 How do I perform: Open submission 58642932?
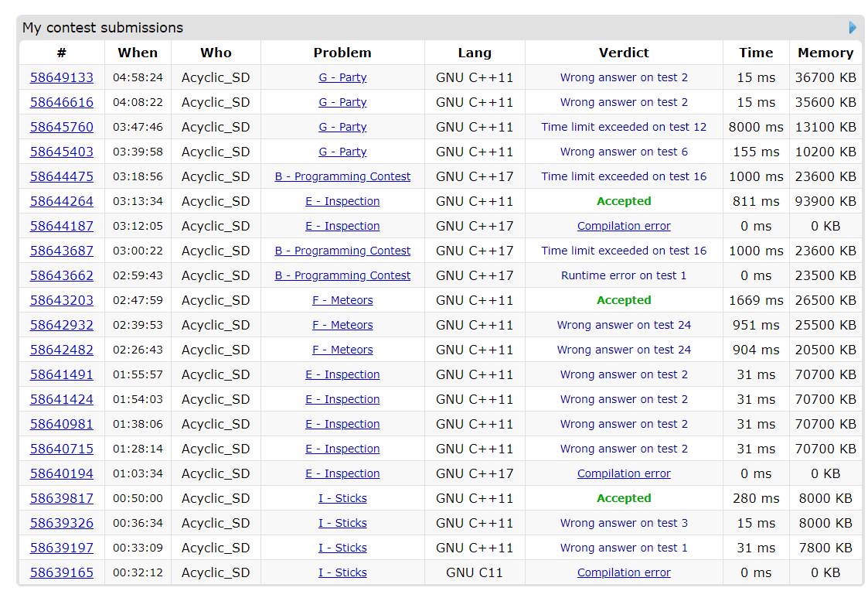tap(62, 325)
